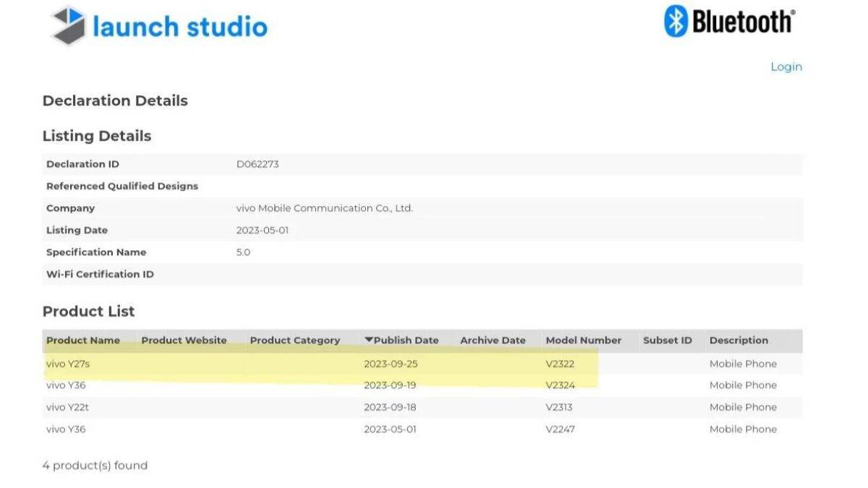
Task: Sort table by Description header
Action: click(x=739, y=341)
